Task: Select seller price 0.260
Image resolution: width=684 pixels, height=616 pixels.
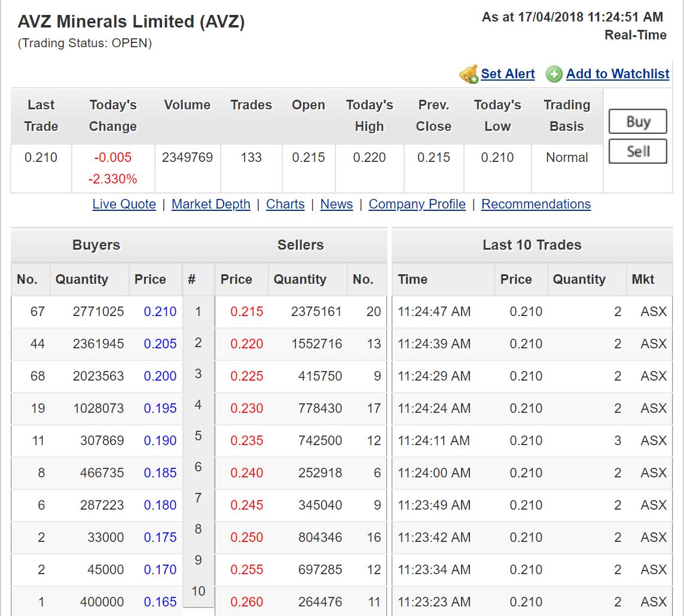Action: click(247, 602)
